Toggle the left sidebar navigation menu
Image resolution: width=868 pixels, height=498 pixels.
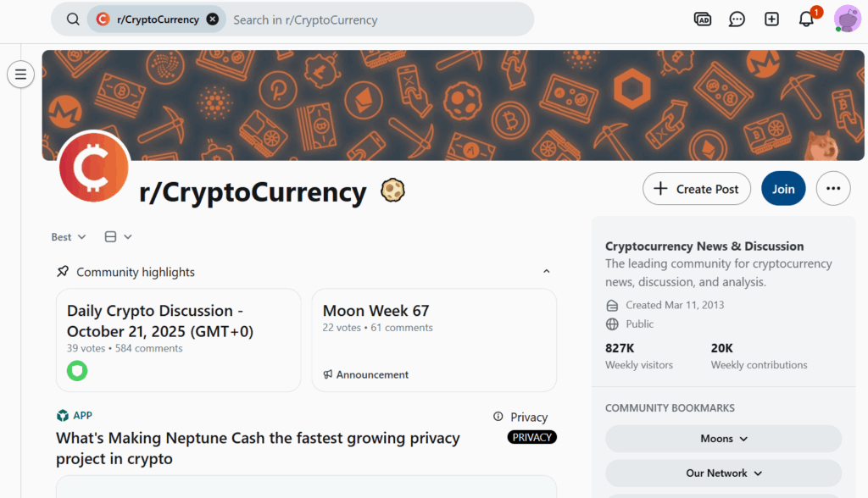click(20, 75)
